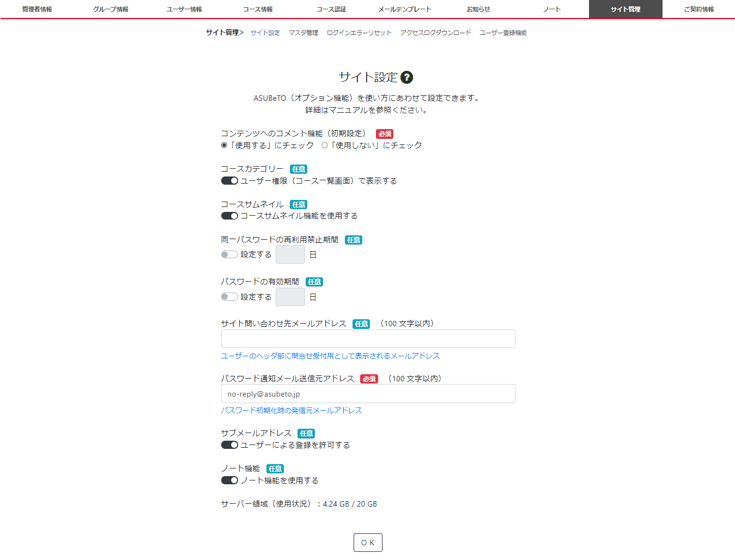Viewport: 735px width, 560px height.
Task: Click password notification sender address field
Action: [x=368, y=394]
